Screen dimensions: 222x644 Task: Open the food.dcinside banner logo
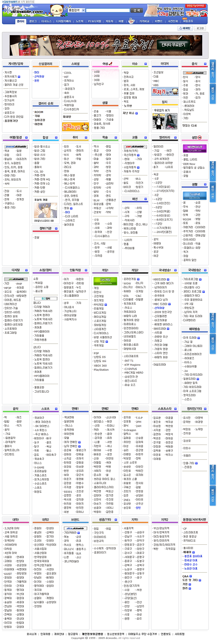[x=194, y=73]
